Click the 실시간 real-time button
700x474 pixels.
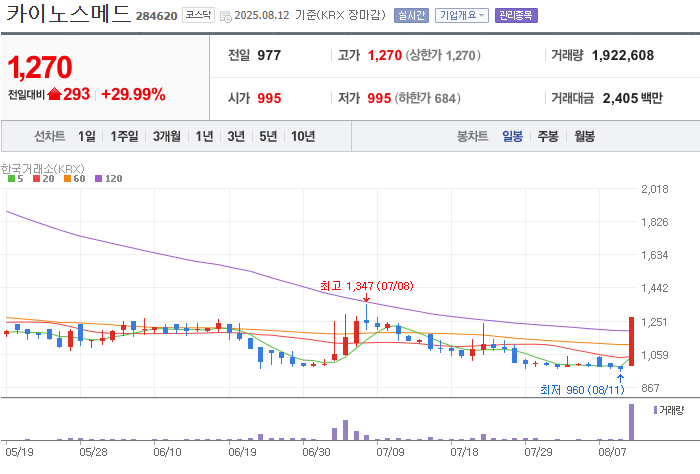(x=411, y=16)
